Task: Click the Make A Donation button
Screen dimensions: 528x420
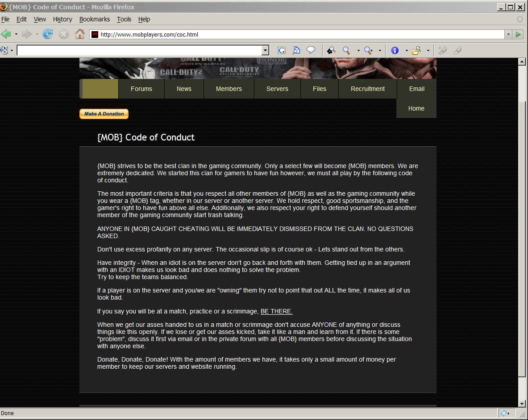Action: (104, 114)
